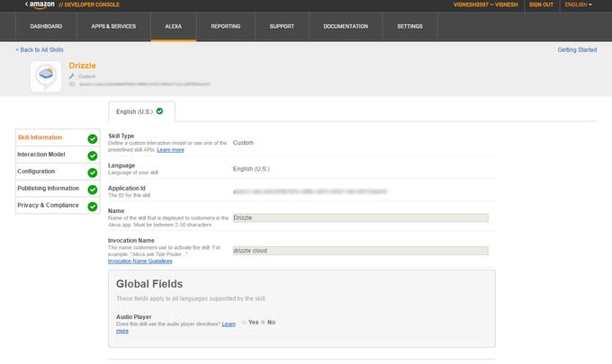The image size is (612, 364).
Task: Open the Documentation menu
Action: click(346, 26)
